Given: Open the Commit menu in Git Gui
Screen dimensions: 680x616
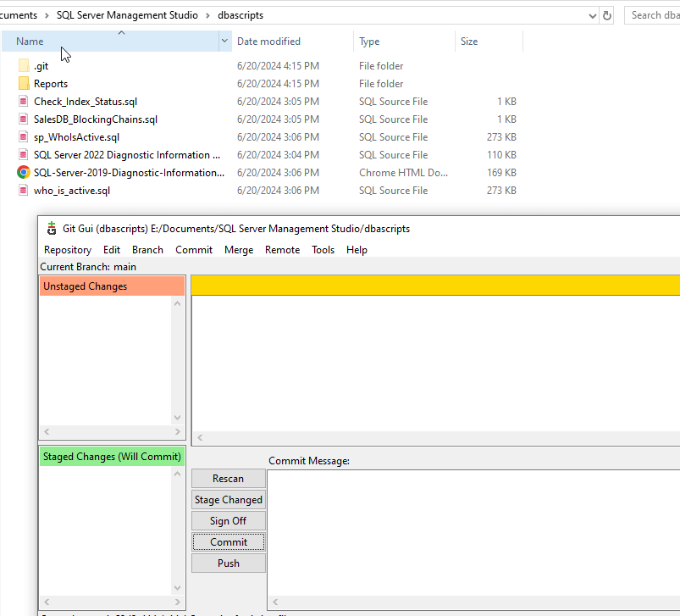Looking at the screenshot, I should (194, 250).
